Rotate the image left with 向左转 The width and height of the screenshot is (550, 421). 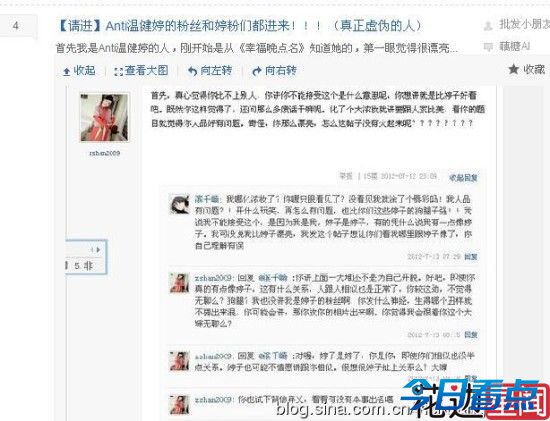click(210, 71)
